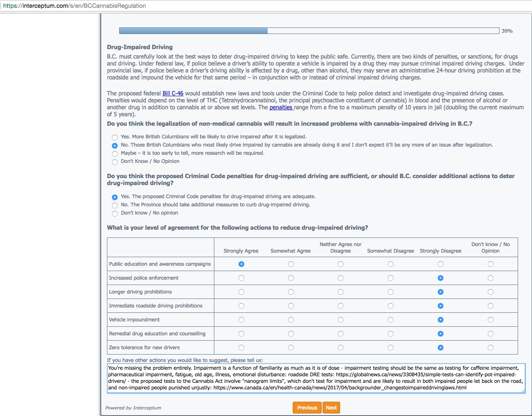Select Strongly Disagree for Immediate roadside driving prohibitions
This screenshot has width=532, height=416.
[441, 306]
